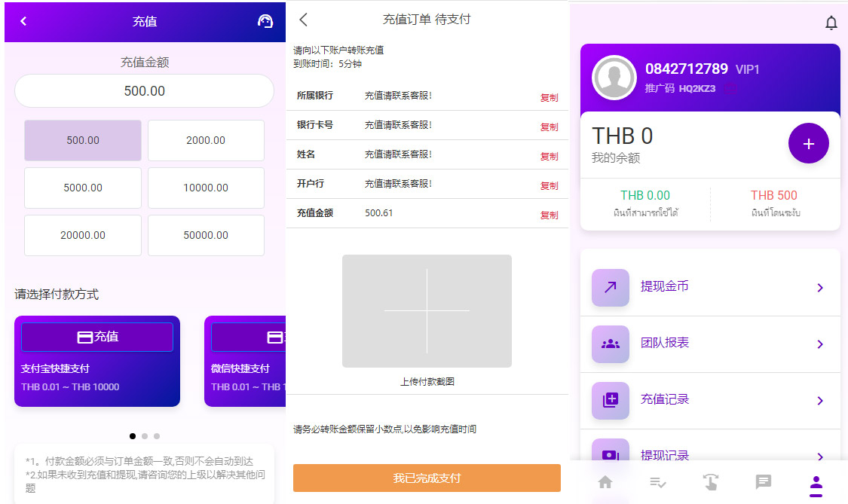Click THB 500 frozen amount text
This screenshot has height=504, width=848.
point(773,195)
